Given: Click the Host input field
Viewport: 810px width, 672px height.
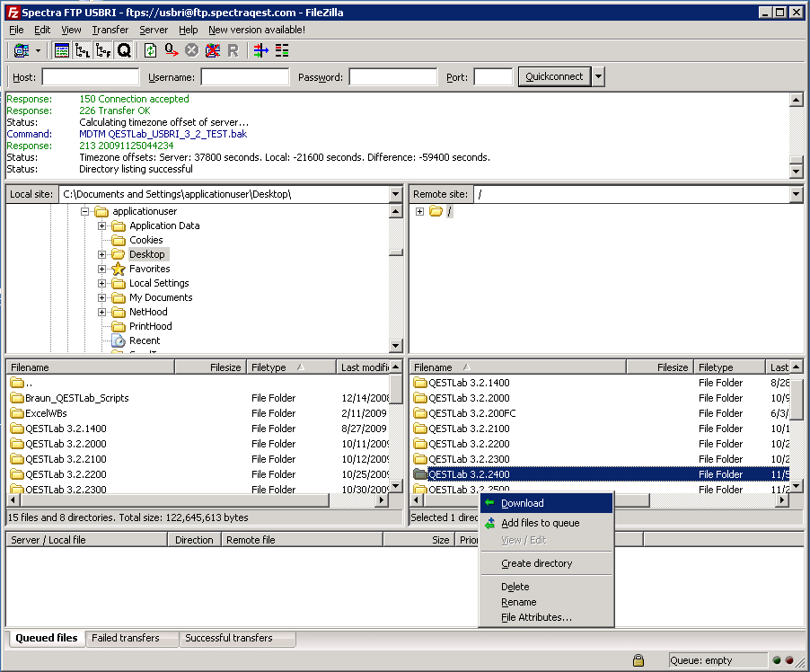Looking at the screenshot, I should coord(90,77).
